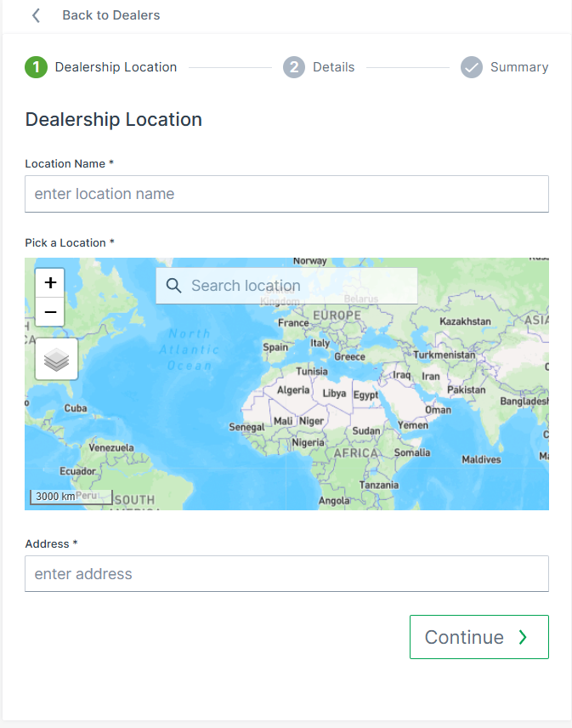Screen dimensions: 572x728
Task: Go Back to Dealers
Action: (x=110, y=15)
